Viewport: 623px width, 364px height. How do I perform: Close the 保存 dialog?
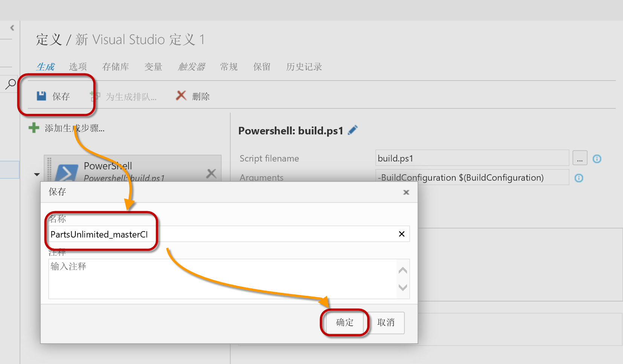(x=406, y=192)
